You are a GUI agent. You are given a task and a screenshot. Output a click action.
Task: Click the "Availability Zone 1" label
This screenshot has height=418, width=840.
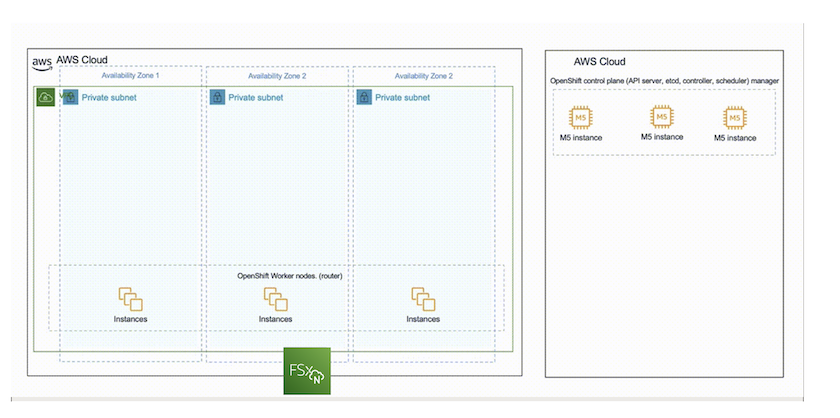[130, 76]
